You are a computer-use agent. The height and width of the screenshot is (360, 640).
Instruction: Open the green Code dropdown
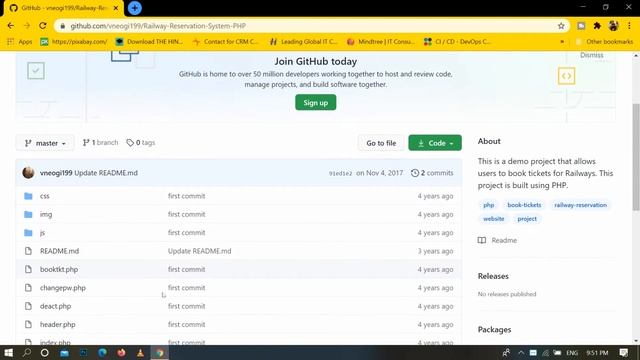435,143
